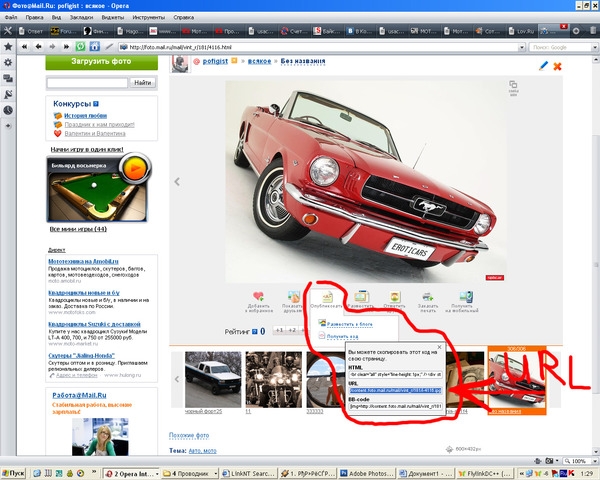Click the wand icon next to the address bar
The height and width of the screenshot is (480, 600).
(109, 47)
